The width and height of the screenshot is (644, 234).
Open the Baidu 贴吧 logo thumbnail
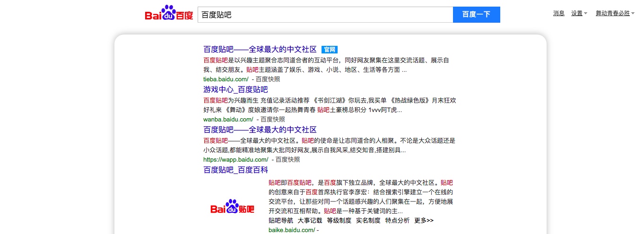pyautogui.click(x=232, y=207)
